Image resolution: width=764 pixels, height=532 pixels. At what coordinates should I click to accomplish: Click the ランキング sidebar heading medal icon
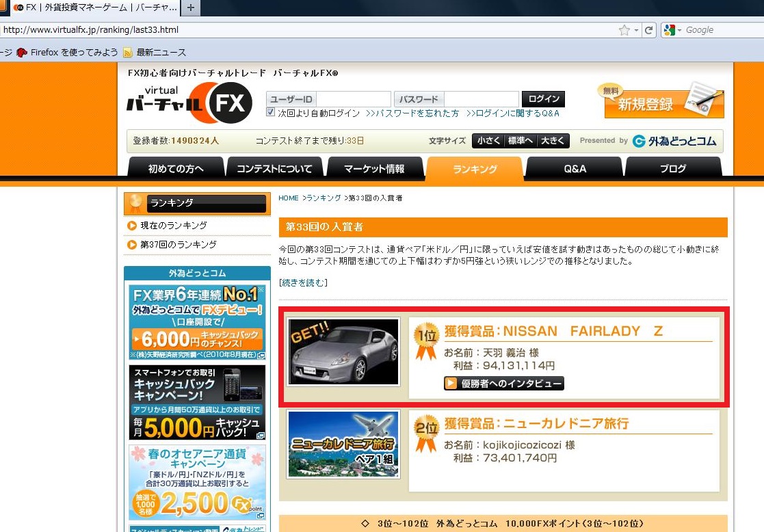click(135, 204)
